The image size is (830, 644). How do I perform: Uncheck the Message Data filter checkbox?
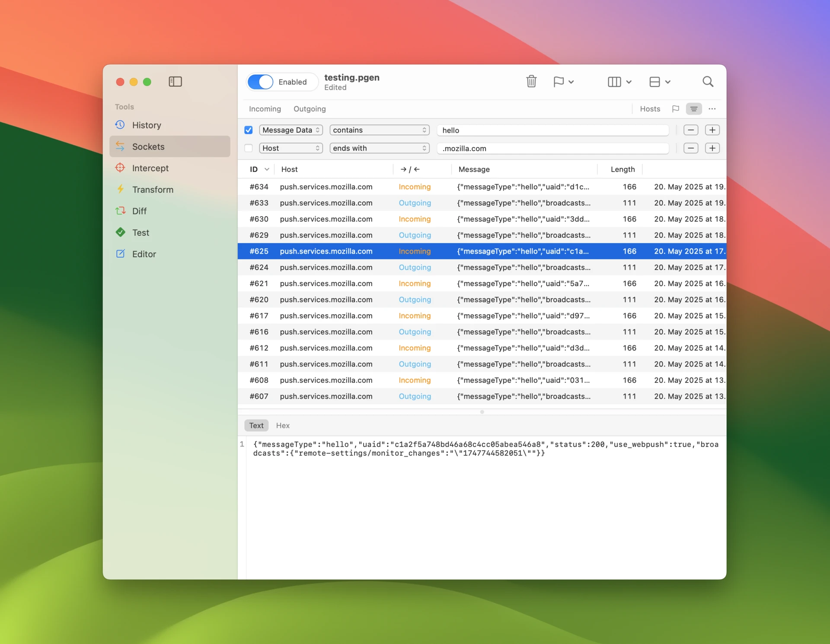pos(249,130)
